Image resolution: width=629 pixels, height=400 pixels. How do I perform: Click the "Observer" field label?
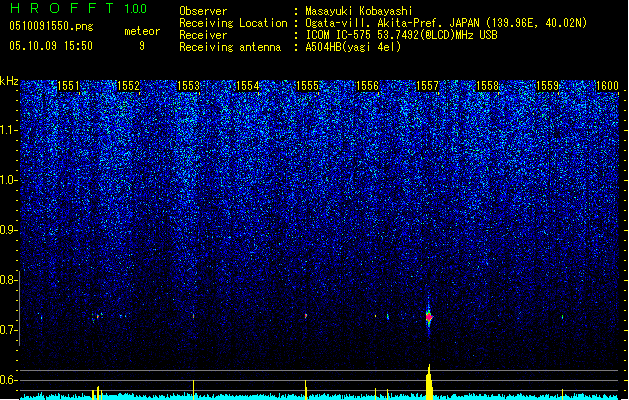point(203,11)
